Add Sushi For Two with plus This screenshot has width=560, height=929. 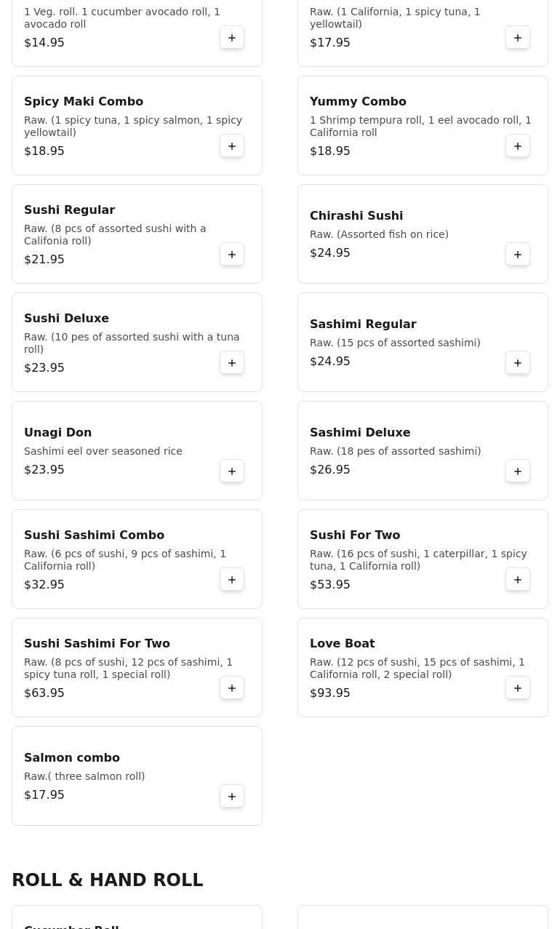[518, 580]
